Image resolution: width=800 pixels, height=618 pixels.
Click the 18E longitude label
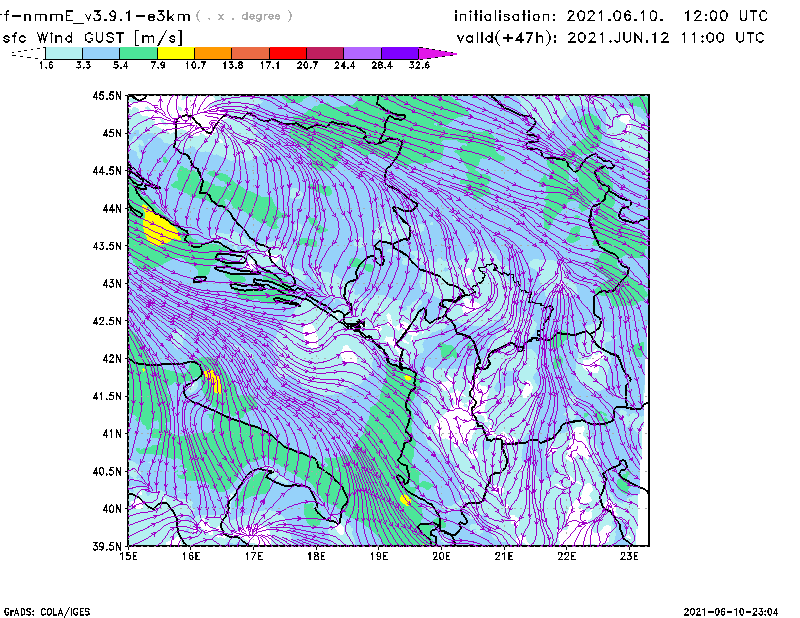[316, 556]
